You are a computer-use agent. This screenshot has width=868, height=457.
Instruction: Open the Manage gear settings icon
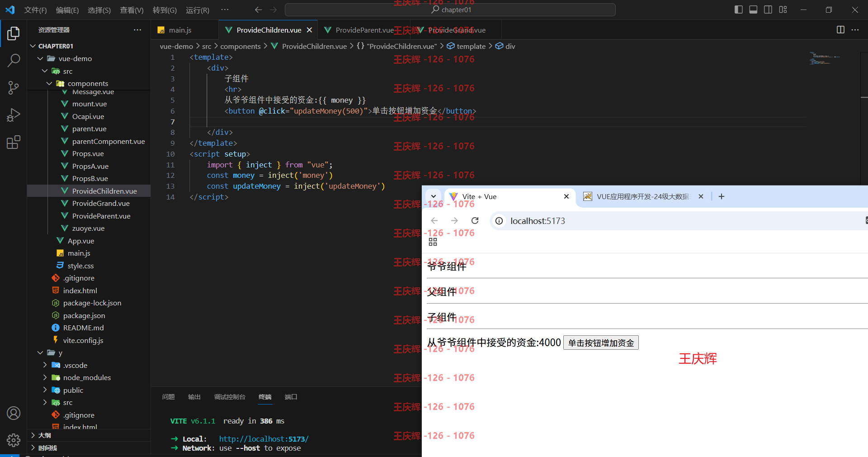[x=14, y=440]
